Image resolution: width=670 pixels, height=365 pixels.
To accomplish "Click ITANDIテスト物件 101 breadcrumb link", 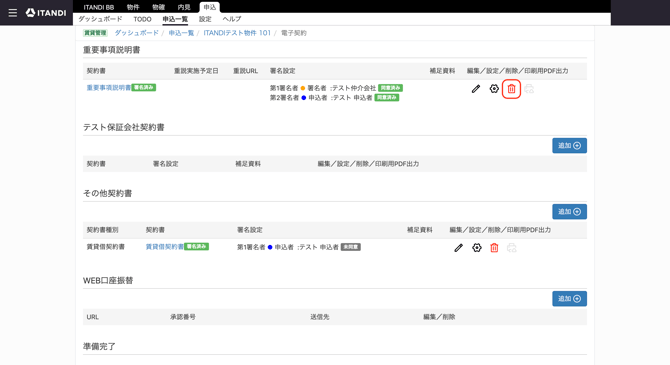I will [237, 33].
